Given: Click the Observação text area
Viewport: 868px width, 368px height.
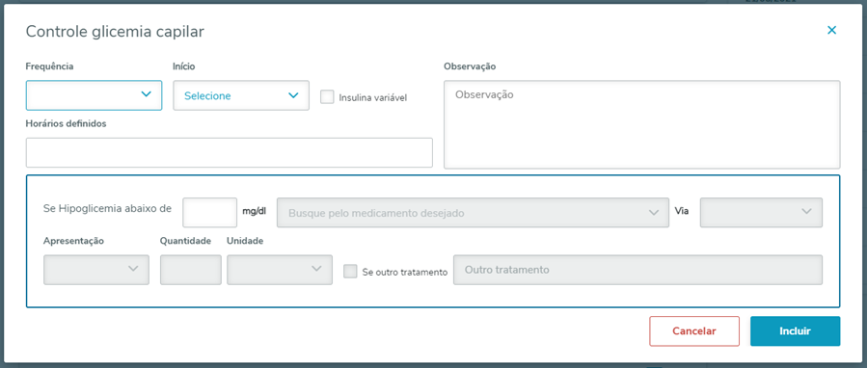Looking at the screenshot, I should point(641,124).
